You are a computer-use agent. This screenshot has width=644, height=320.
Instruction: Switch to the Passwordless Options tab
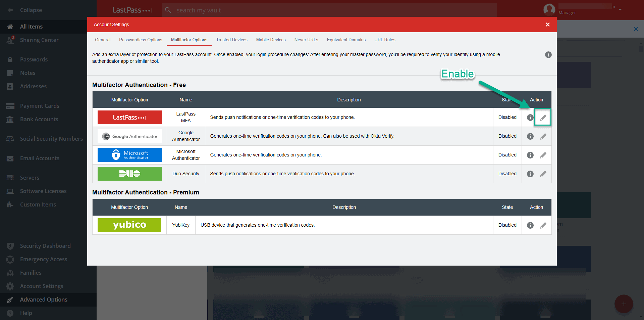[x=141, y=40]
